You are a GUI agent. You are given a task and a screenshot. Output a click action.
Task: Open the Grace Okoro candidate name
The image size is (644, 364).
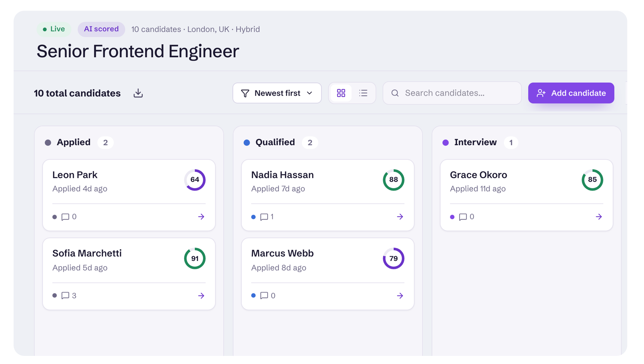coord(479,175)
